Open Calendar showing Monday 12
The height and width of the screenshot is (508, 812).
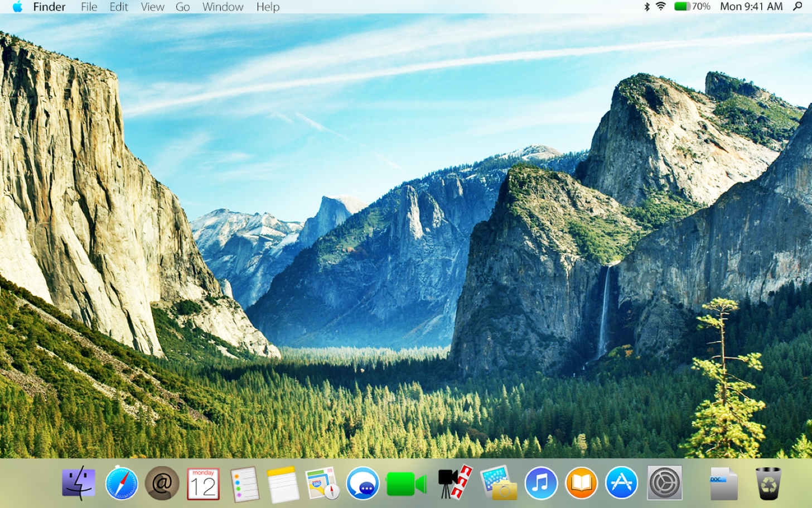pyautogui.click(x=202, y=483)
